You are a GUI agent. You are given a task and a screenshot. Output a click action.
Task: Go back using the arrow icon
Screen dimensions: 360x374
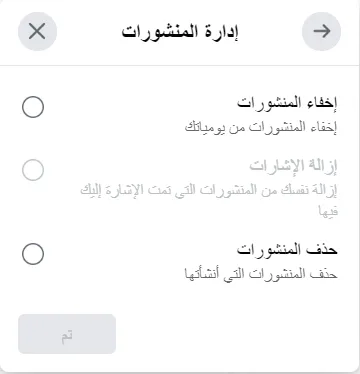tap(321, 31)
